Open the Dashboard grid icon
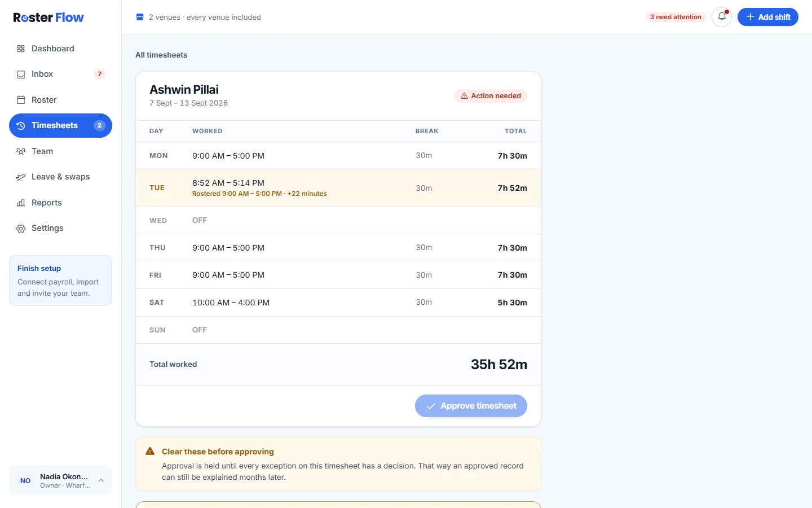The width and height of the screenshot is (812, 508). [21, 49]
